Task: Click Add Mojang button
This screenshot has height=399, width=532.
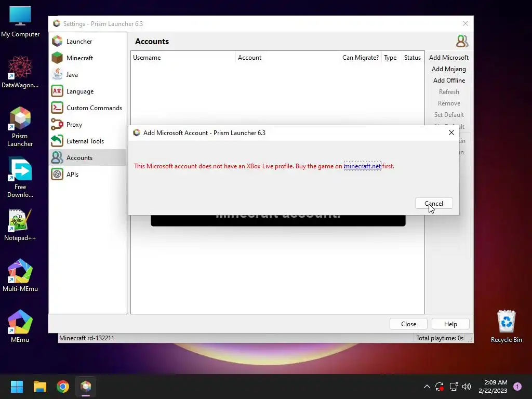Action: (x=448, y=69)
